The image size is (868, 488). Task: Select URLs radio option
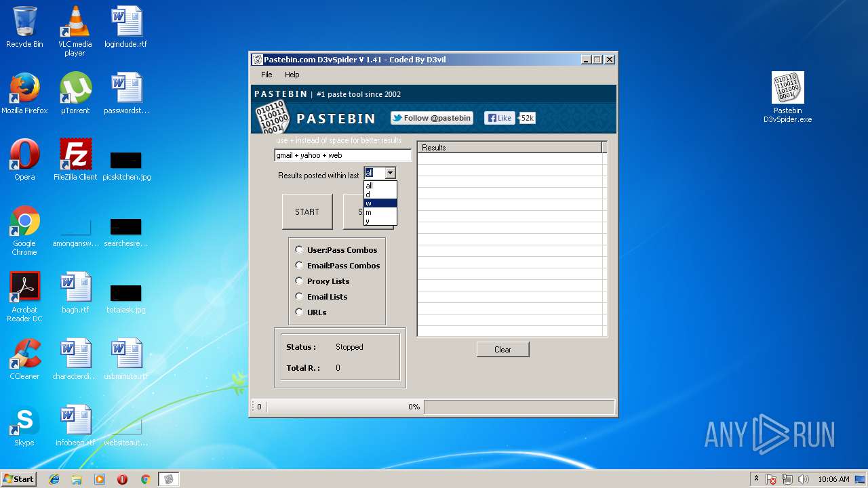pyautogui.click(x=311, y=312)
